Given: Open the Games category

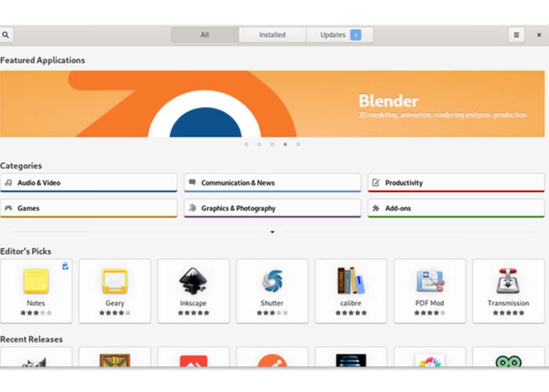Looking at the screenshot, I should click(88, 208).
